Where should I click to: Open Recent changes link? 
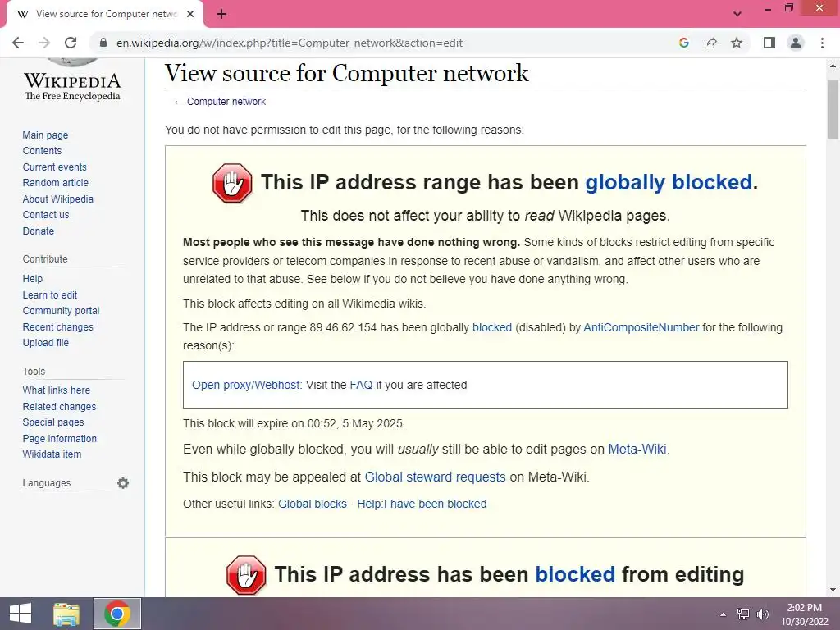pos(58,326)
